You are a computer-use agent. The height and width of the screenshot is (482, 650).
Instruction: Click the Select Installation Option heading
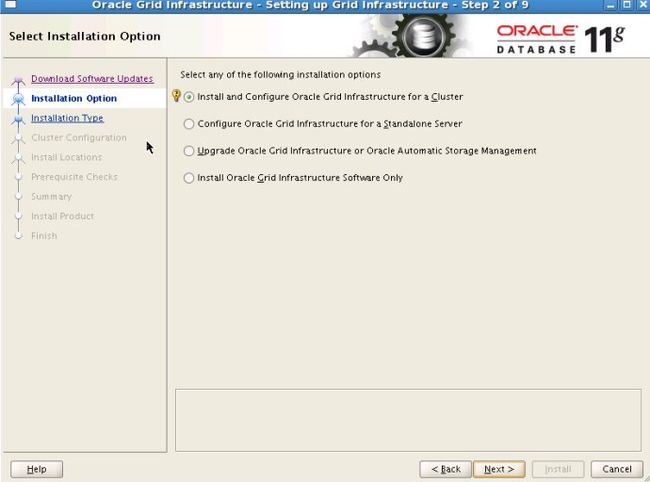click(x=85, y=36)
